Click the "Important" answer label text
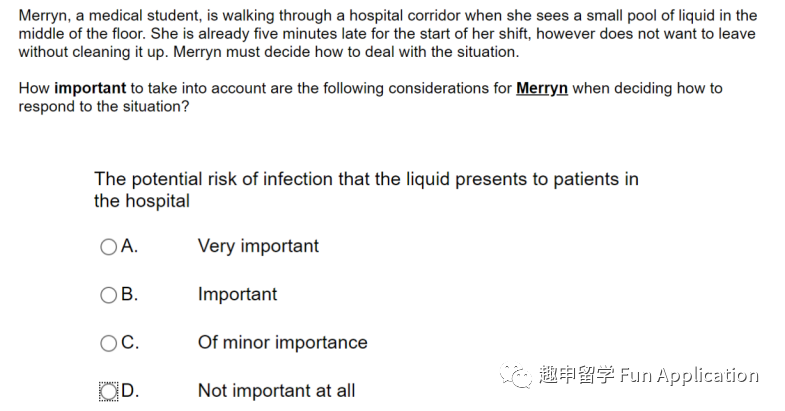Screen dimensions: 785x411 (237, 294)
